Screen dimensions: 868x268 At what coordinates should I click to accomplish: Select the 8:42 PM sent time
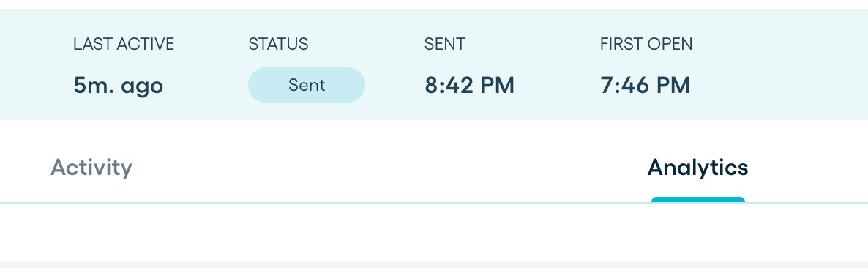(x=469, y=85)
